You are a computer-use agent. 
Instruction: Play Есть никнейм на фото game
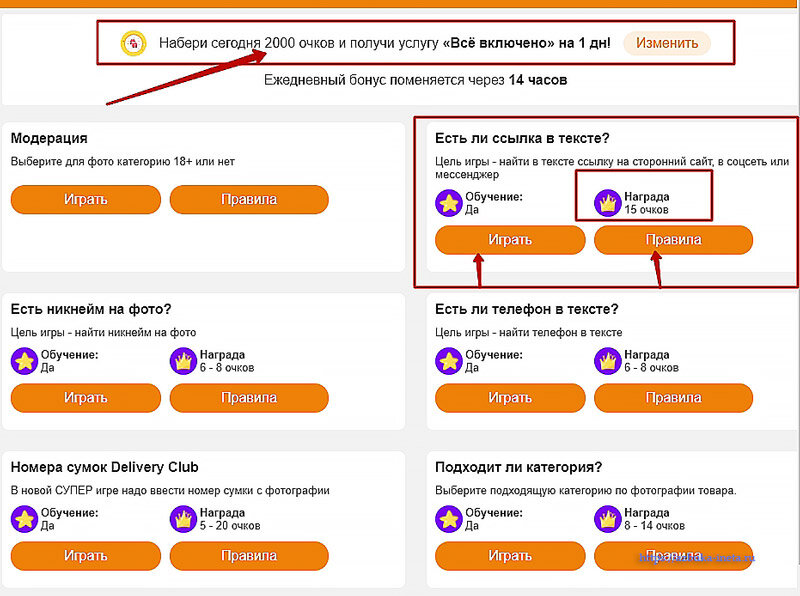pyautogui.click(x=86, y=398)
